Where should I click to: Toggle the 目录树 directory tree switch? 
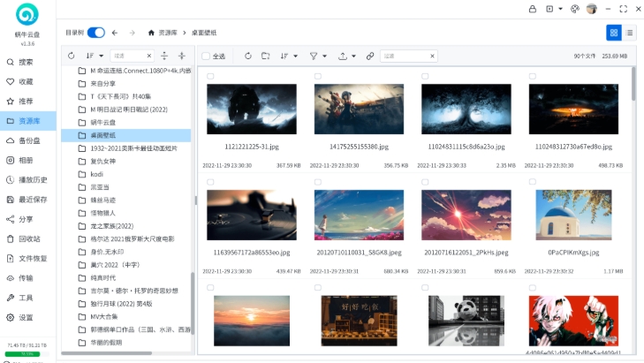coord(96,33)
